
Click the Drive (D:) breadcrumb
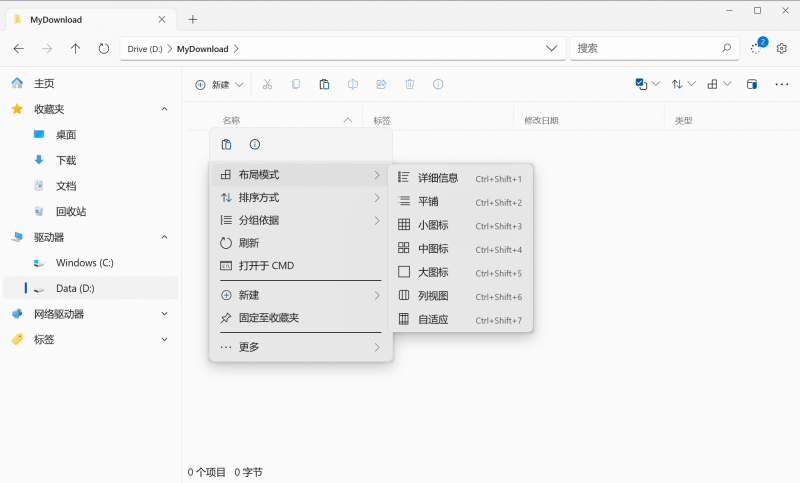click(145, 49)
